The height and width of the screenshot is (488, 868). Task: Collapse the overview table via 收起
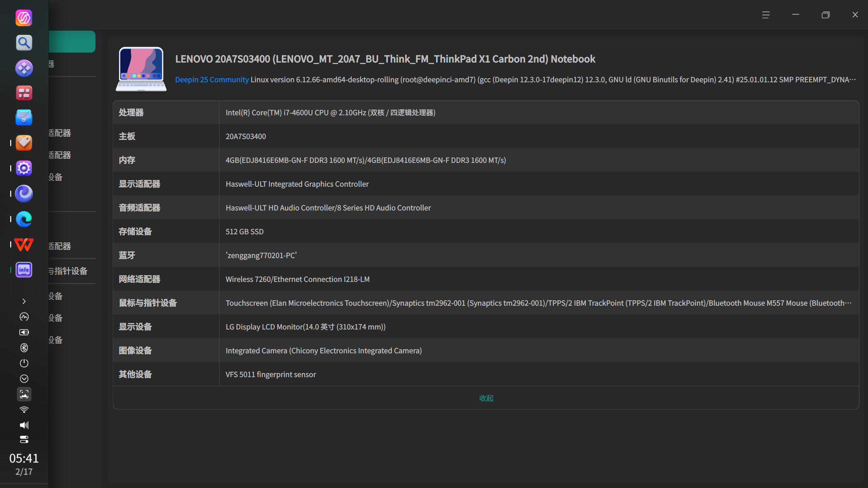pos(486,398)
